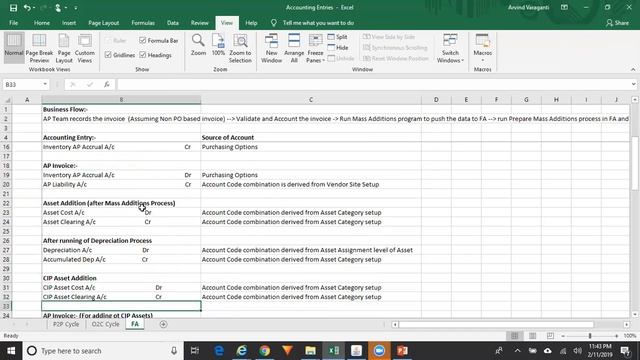
Task: Click the Select All corner button
Action: point(7,100)
